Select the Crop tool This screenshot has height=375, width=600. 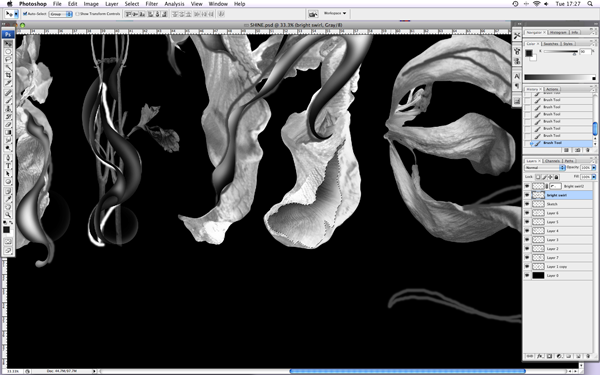(8, 75)
